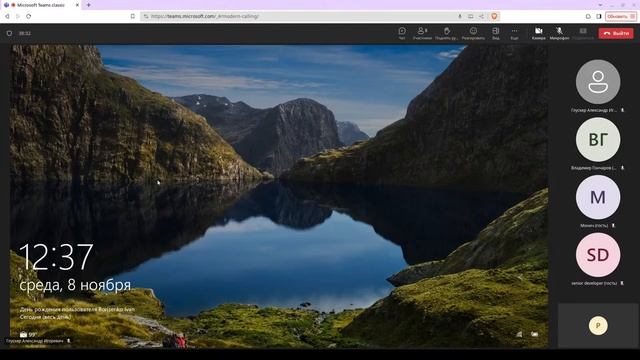Raise hand in the meeting
This screenshot has height=360, width=640.
click(447, 33)
